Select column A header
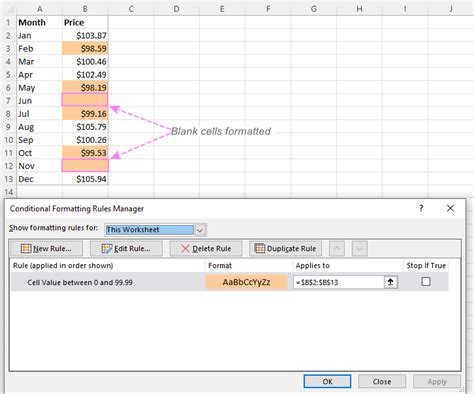Viewport: 474px width, 394px height. tap(39, 9)
